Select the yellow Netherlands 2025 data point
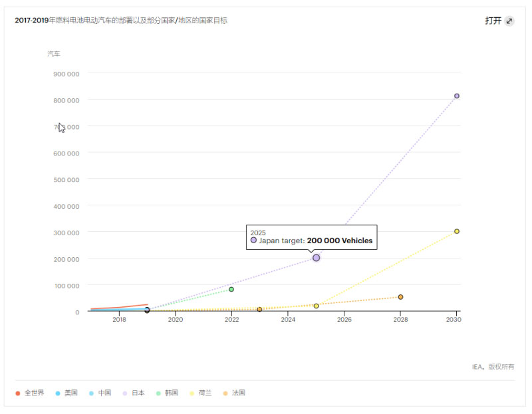The height and width of the screenshot is (414, 532). (316, 306)
